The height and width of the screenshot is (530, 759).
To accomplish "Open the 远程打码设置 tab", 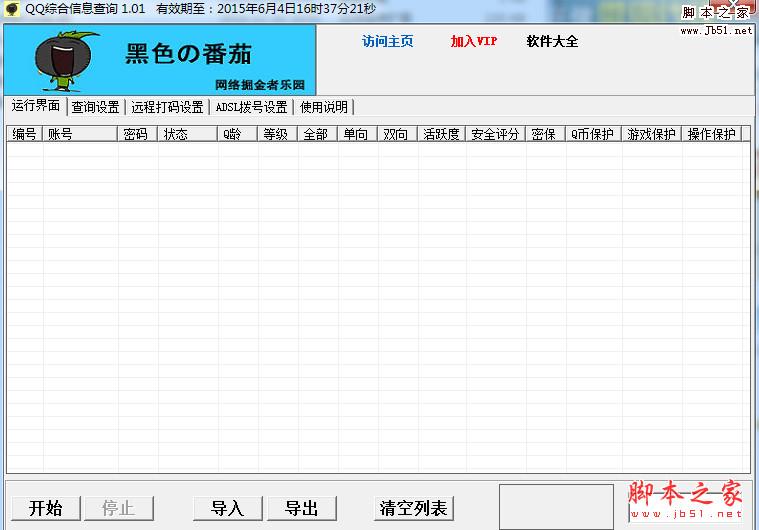I will [167, 107].
